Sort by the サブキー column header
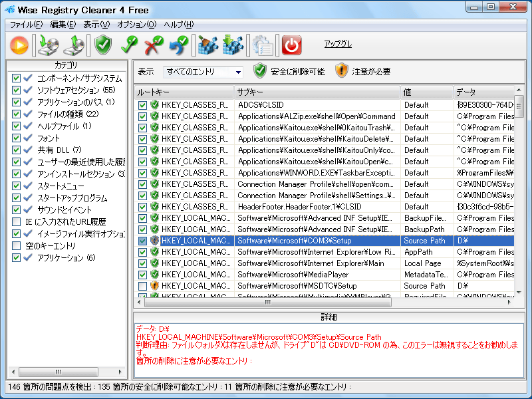 tap(317, 92)
